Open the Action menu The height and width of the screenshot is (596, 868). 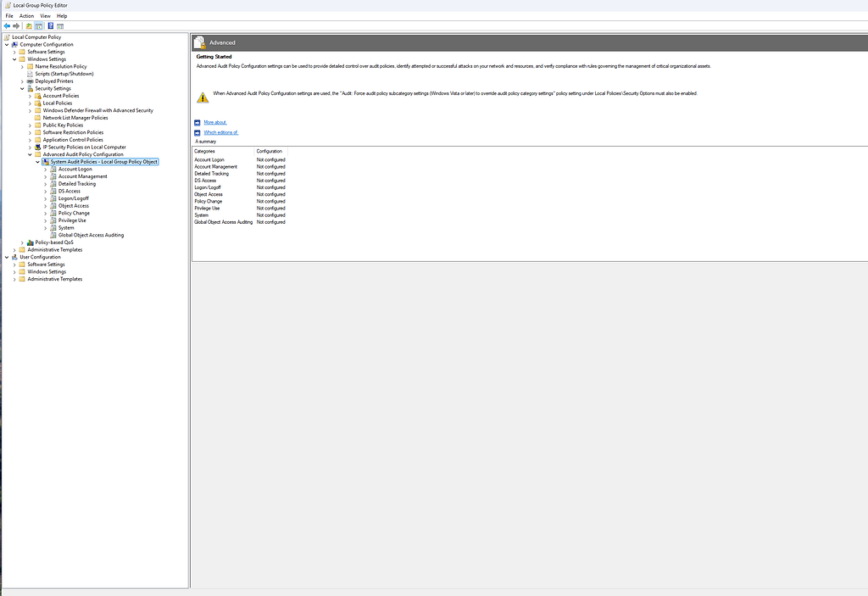pos(26,16)
